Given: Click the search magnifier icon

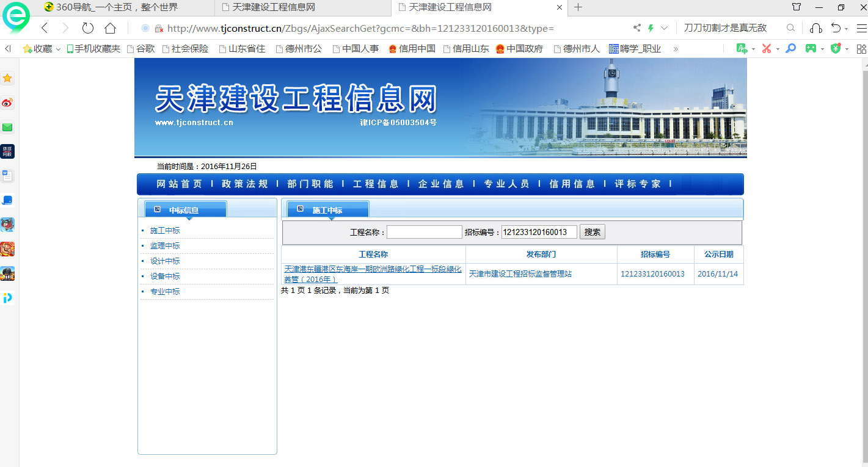Looking at the screenshot, I should (790, 28).
